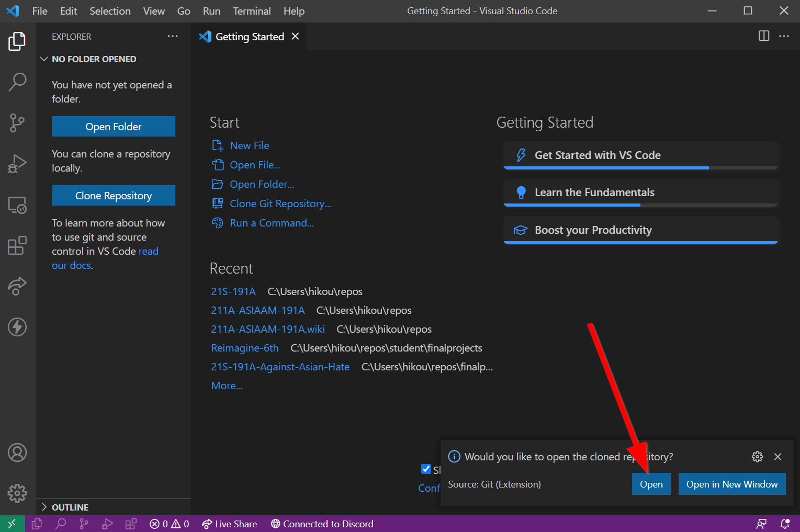Image resolution: width=800 pixels, height=532 pixels.
Task: Split the editor to the right
Action: click(764, 36)
